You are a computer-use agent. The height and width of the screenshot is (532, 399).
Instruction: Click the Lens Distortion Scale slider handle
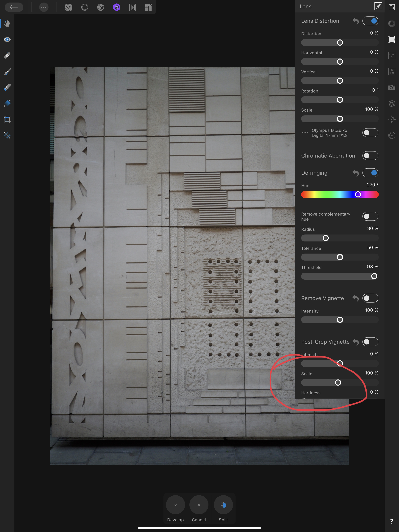pos(340,119)
